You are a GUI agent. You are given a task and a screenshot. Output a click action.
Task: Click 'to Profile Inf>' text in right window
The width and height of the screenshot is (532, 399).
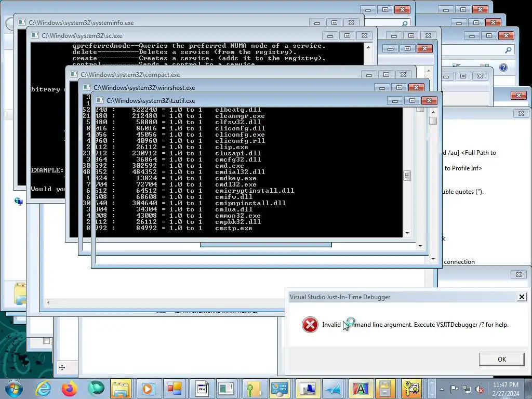[x=463, y=168]
